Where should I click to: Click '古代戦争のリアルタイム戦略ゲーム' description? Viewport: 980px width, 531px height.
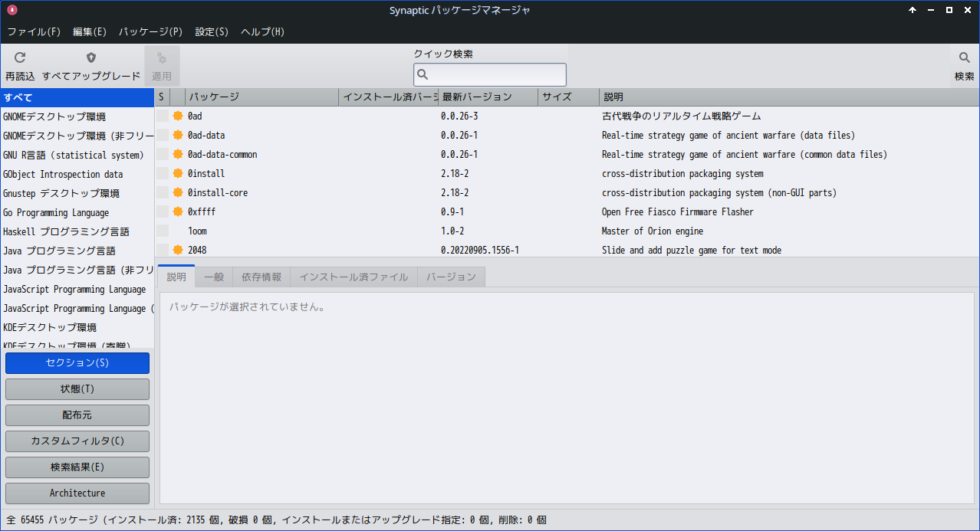click(681, 116)
